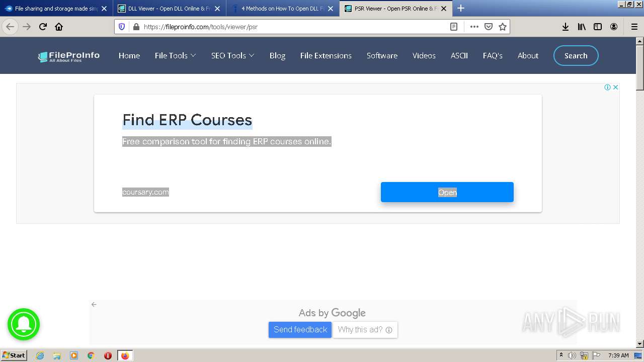The width and height of the screenshot is (644, 362).
Task: Open the FileProInfo logo homepage
Action: point(68,56)
